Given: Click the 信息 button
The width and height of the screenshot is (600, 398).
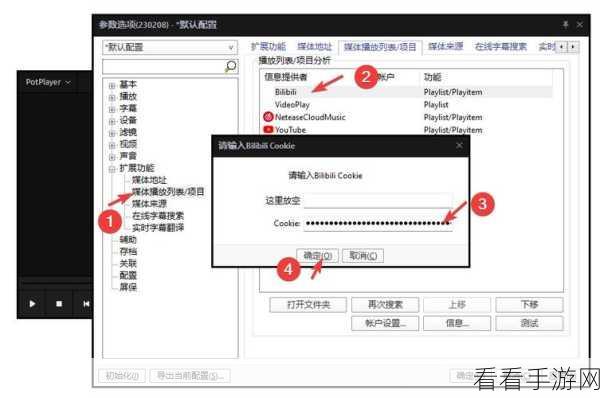Looking at the screenshot, I should 457,323.
